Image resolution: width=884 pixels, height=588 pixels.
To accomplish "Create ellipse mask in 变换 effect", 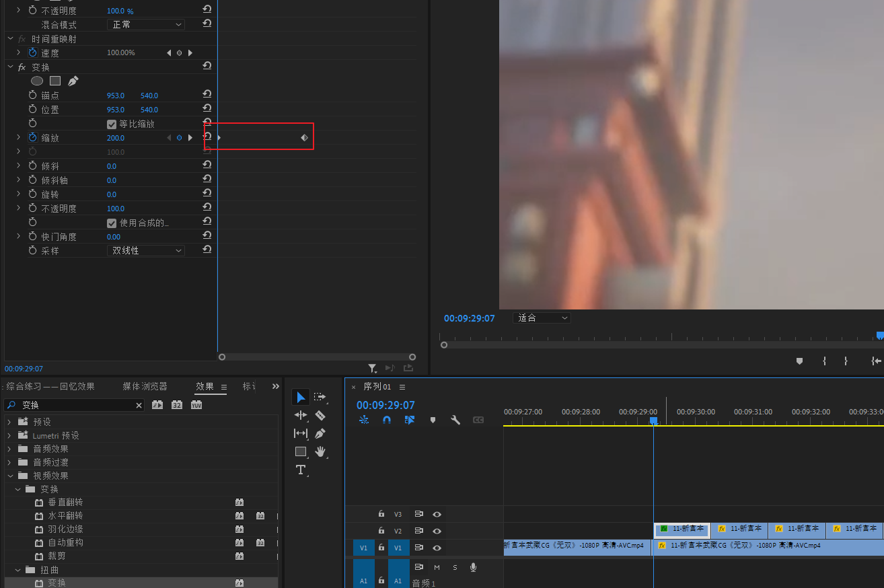I will tap(37, 81).
